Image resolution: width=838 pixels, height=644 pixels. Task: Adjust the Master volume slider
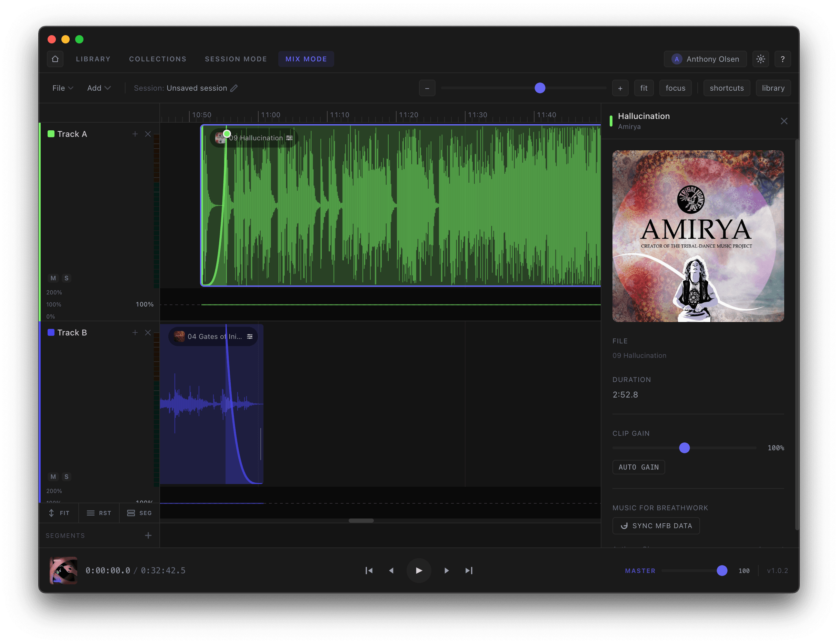[722, 571]
